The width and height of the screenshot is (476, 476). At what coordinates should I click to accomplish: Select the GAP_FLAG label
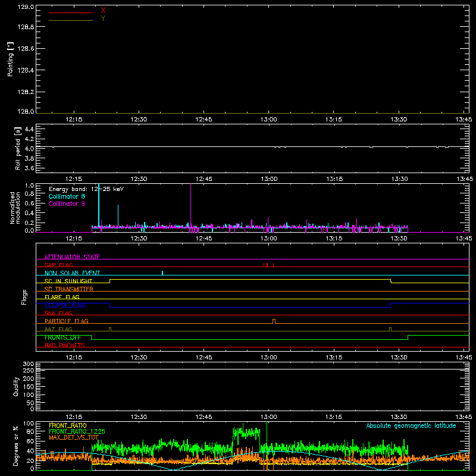(58, 265)
